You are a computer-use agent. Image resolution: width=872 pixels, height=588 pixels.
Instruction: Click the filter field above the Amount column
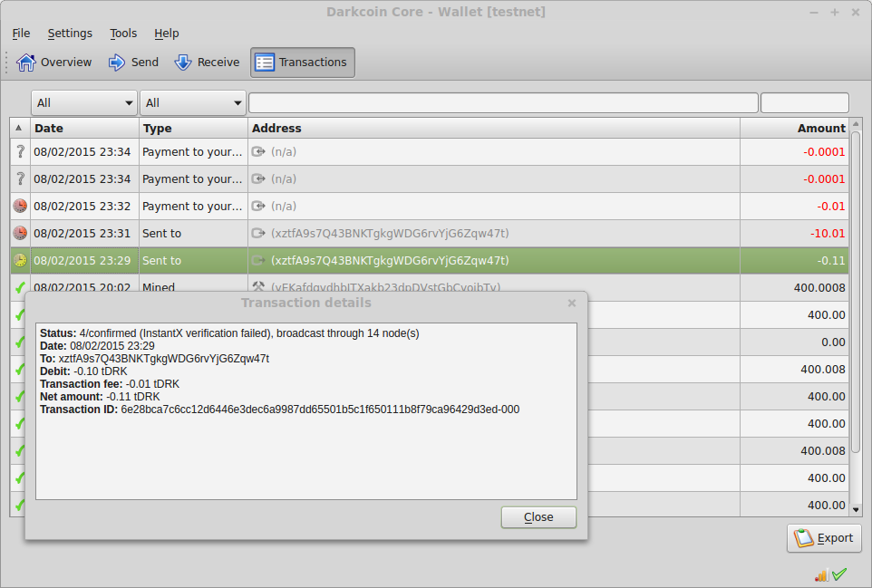point(805,102)
